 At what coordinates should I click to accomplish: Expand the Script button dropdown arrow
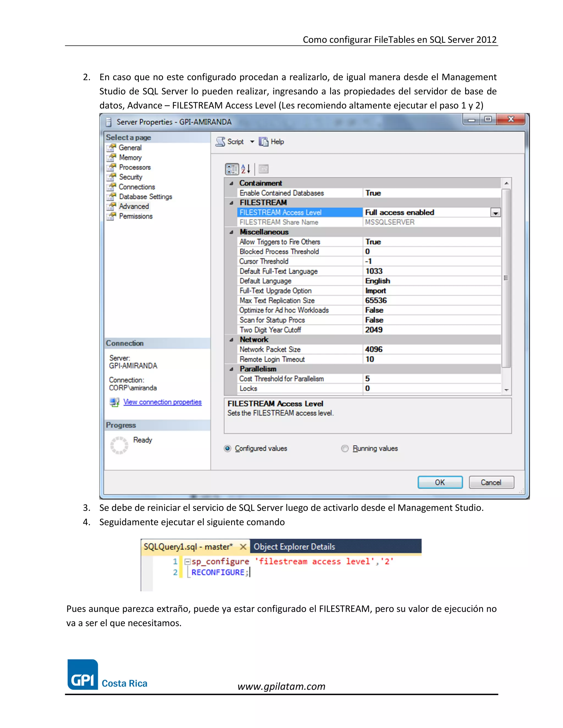pyautogui.click(x=252, y=142)
